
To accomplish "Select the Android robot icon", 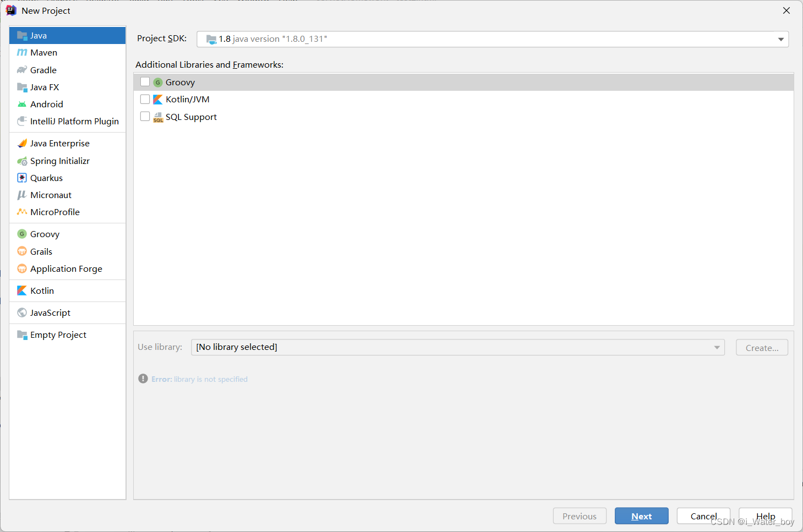I will [22, 104].
